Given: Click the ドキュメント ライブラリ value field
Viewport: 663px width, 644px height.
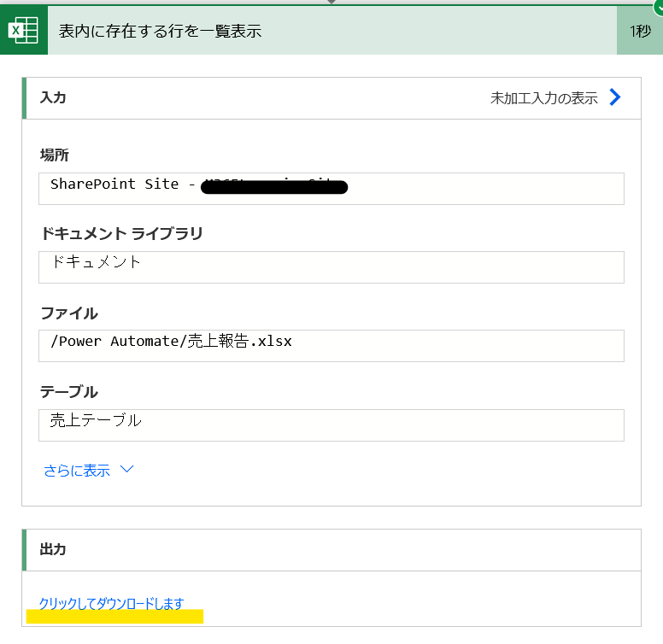Looking at the screenshot, I should pos(331,267).
